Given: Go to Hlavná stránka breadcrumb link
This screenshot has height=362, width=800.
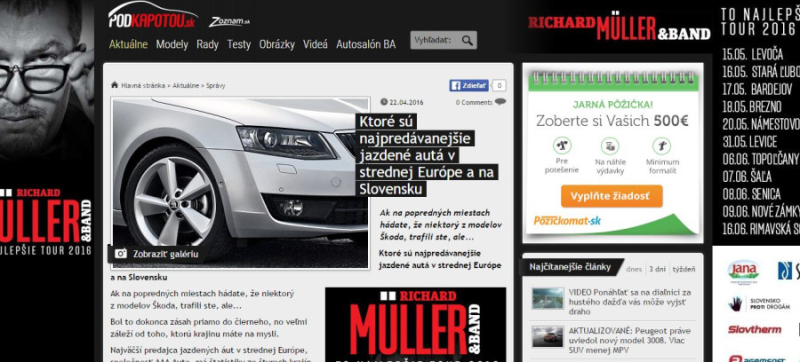Looking at the screenshot, I should [x=143, y=86].
